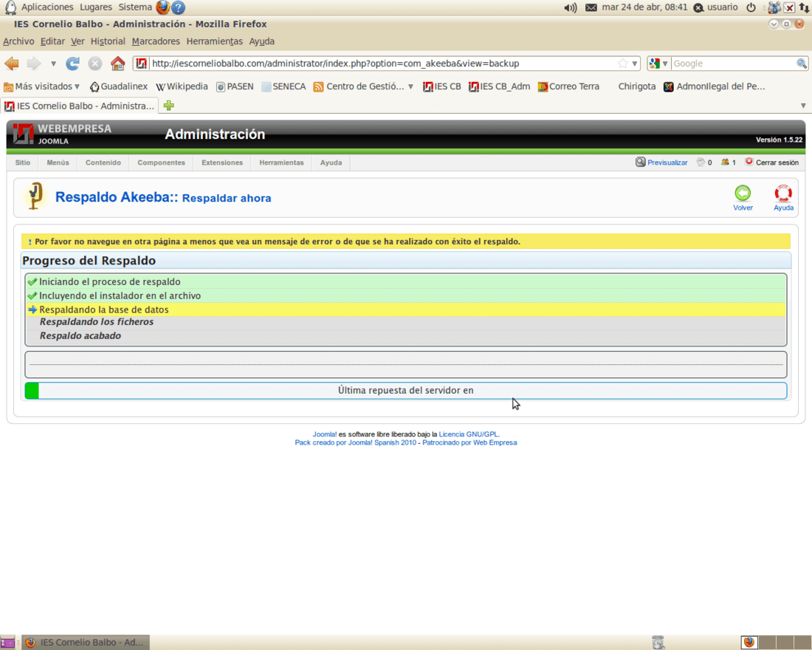Click the Webempresa Joomla logo
Viewport: 812px width, 650px height.
(62, 134)
